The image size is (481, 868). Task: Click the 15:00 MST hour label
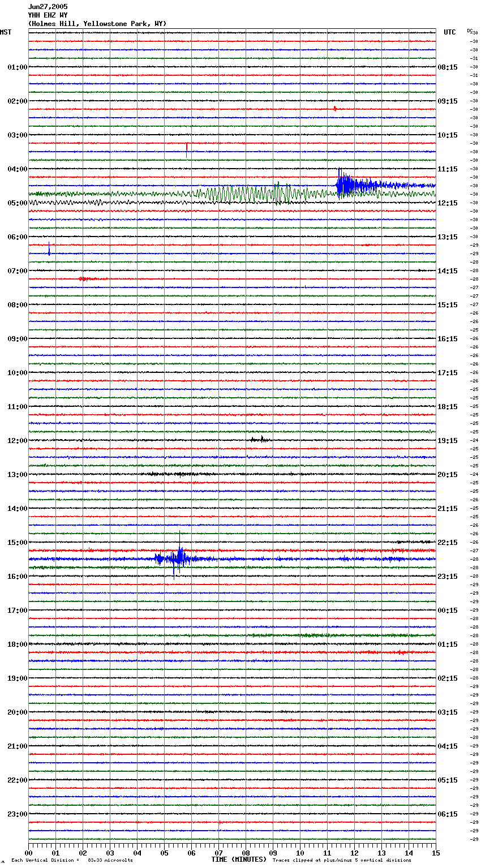(18, 543)
